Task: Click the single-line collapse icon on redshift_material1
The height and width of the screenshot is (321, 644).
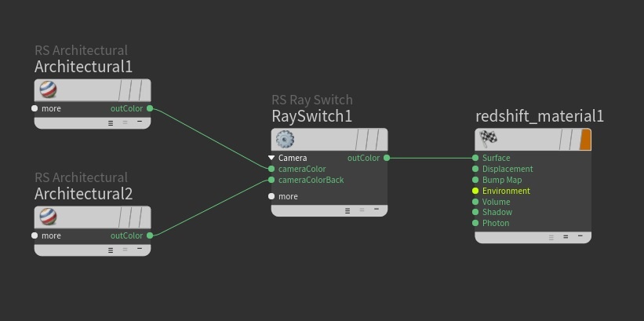Action: (x=580, y=236)
